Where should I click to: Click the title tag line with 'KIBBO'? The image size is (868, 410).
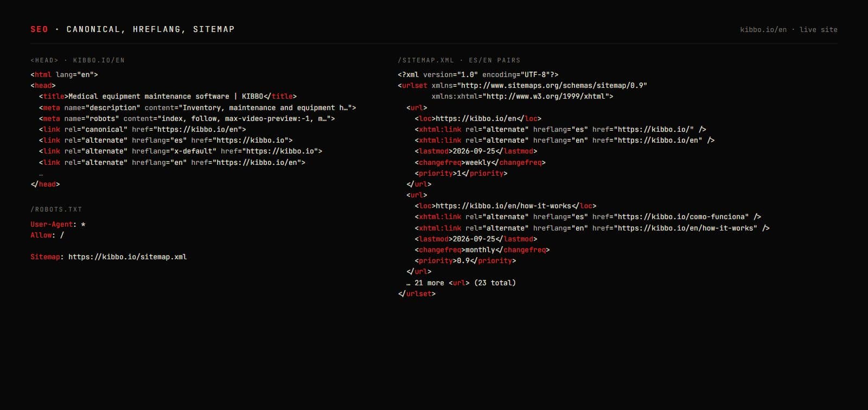click(168, 97)
